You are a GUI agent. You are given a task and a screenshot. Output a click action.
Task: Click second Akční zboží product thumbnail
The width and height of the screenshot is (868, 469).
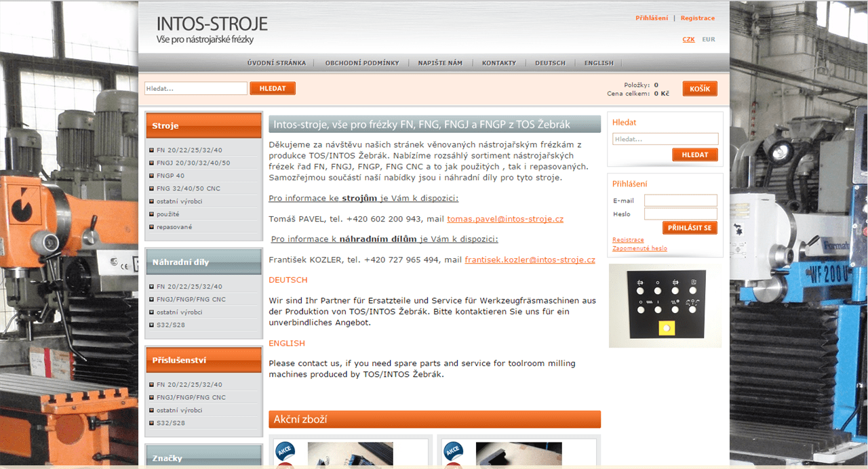pos(519,455)
